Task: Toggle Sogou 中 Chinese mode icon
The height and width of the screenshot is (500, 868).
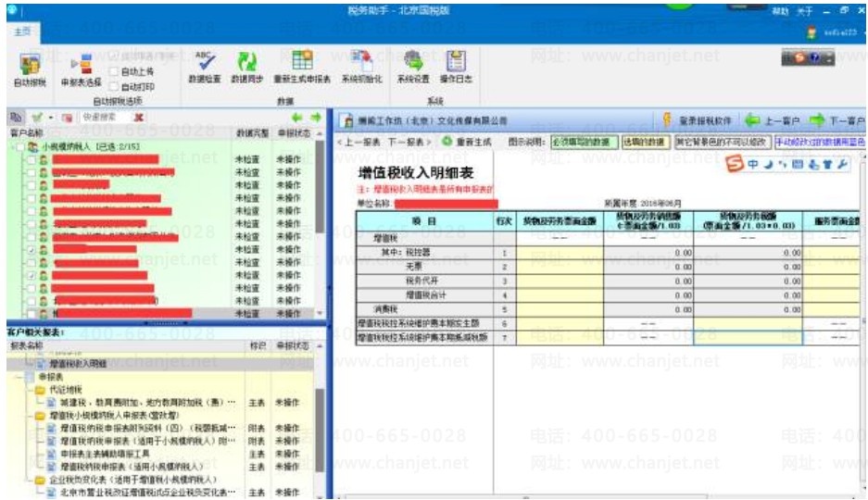Action: [x=753, y=164]
